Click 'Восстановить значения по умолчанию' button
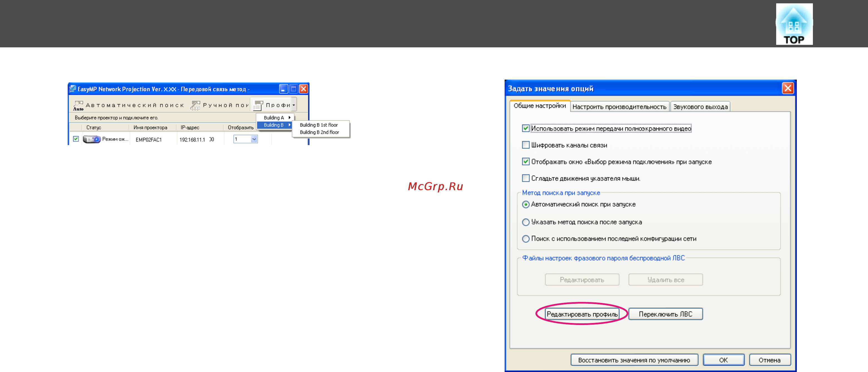This screenshot has width=868, height=372. (634, 360)
